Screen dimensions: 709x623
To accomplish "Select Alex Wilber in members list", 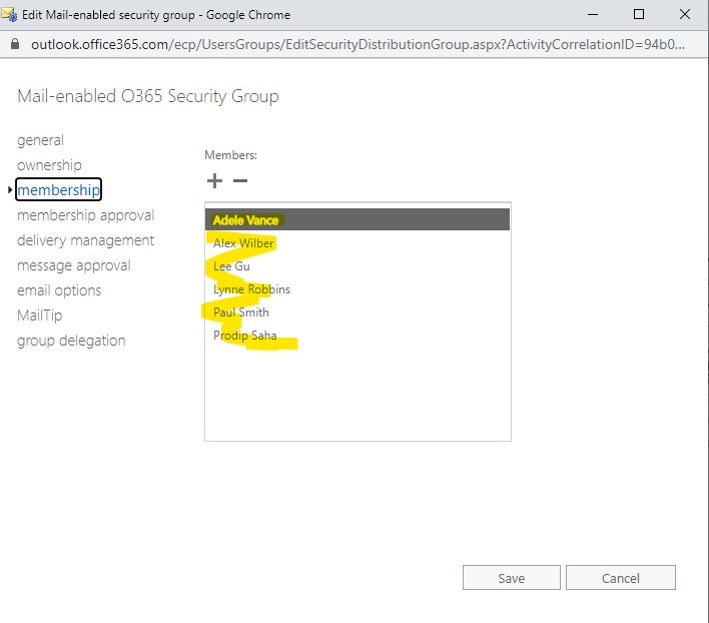I will (x=357, y=243).
